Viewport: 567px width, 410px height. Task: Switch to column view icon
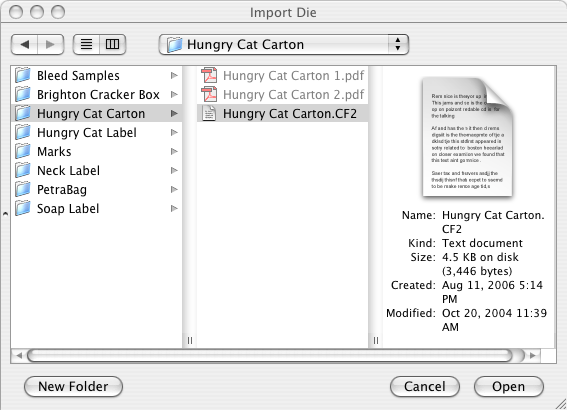112,44
